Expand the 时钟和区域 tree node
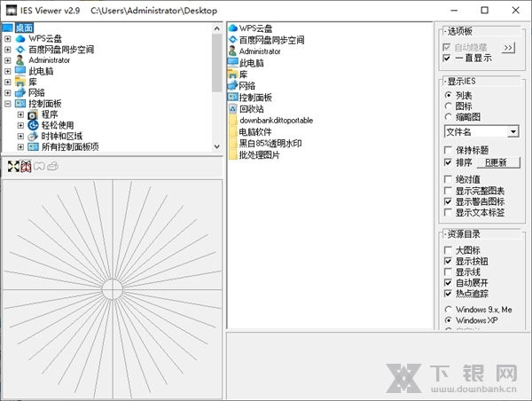Screen dimensions: 532x401 20,136
